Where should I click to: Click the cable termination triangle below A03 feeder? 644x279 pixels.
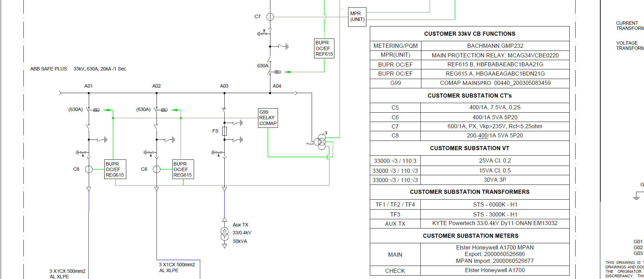(224, 189)
